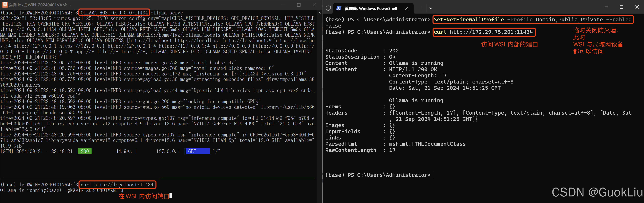Click the curl http://172.29.75.201:11434 command
The image size is (644, 203).
click(x=483, y=32)
